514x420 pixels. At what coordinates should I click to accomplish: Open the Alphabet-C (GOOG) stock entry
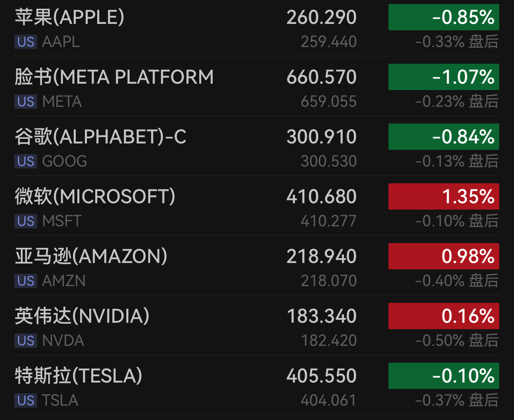(100, 137)
